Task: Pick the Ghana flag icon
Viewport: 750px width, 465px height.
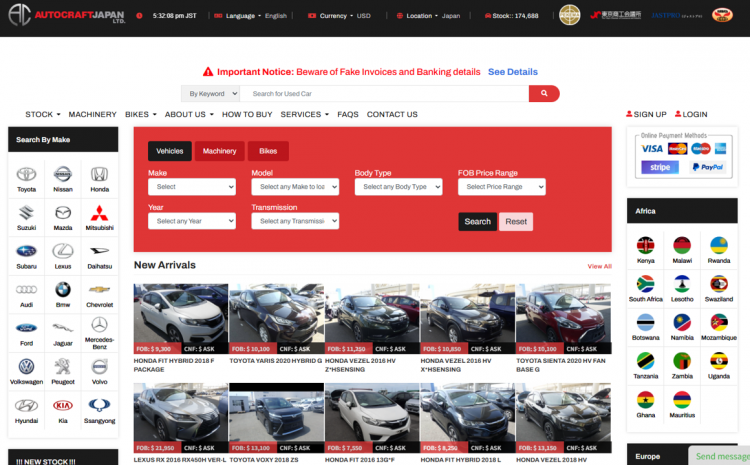Action: (646, 400)
